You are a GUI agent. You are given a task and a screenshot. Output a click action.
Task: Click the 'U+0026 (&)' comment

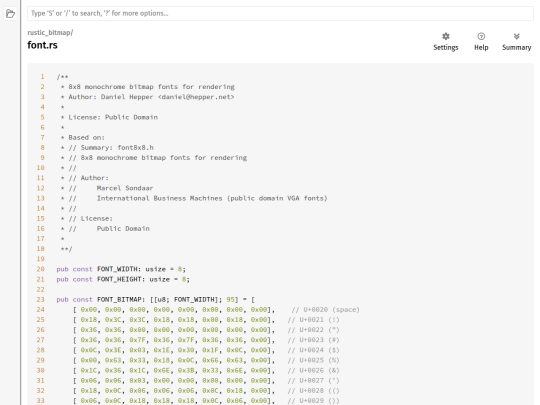(313, 370)
